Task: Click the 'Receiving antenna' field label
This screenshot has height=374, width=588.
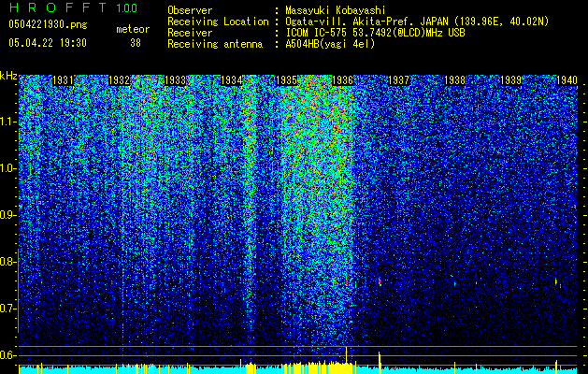Action: coord(215,44)
